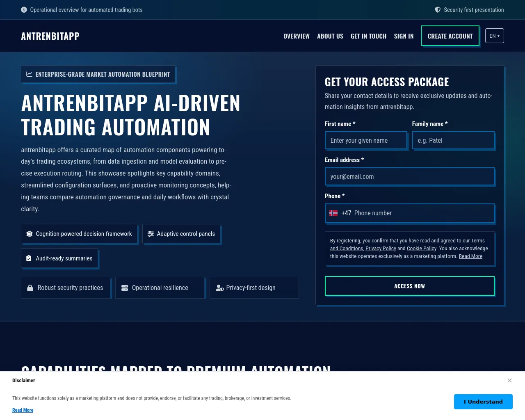The height and width of the screenshot is (420, 525).
Task: Click the server icon for Operational resilience
Action: click(125, 288)
